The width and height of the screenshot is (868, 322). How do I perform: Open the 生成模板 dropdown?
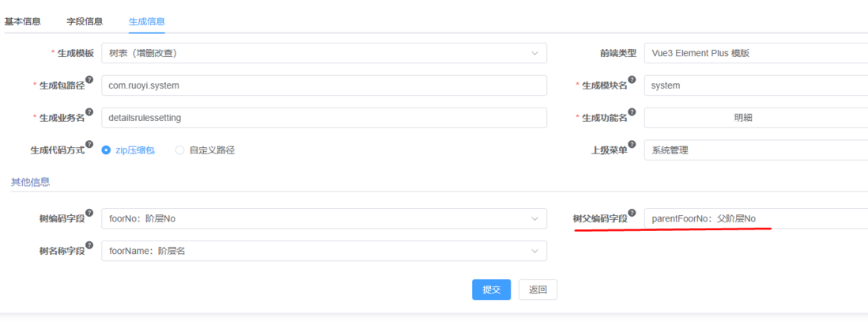(324, 53)
